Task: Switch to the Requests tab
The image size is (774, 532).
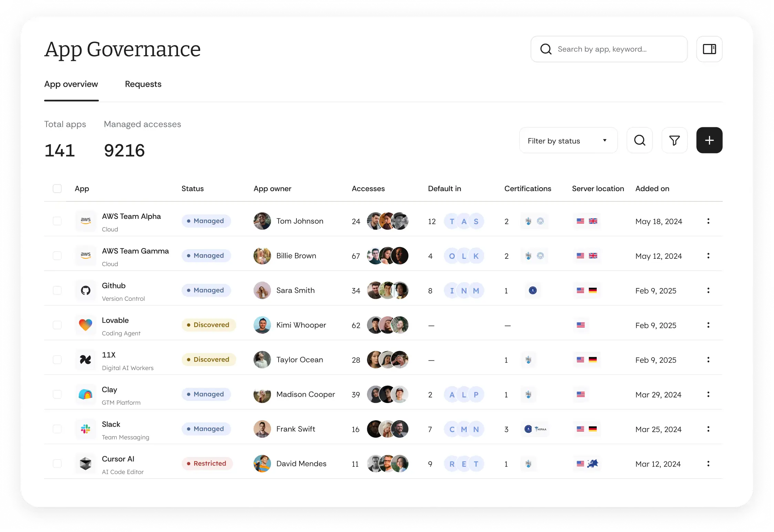Action: (143, 84)
